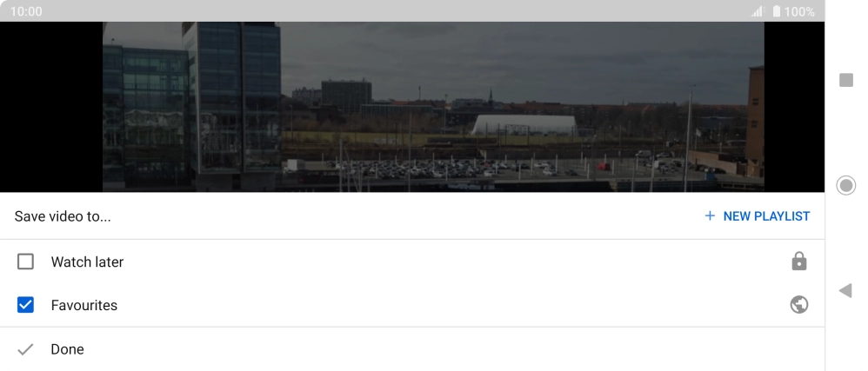This screenshot has height=371, width=868.
Task: Uncheck the Favourites checkbox
Action: [x=25, y=305]
